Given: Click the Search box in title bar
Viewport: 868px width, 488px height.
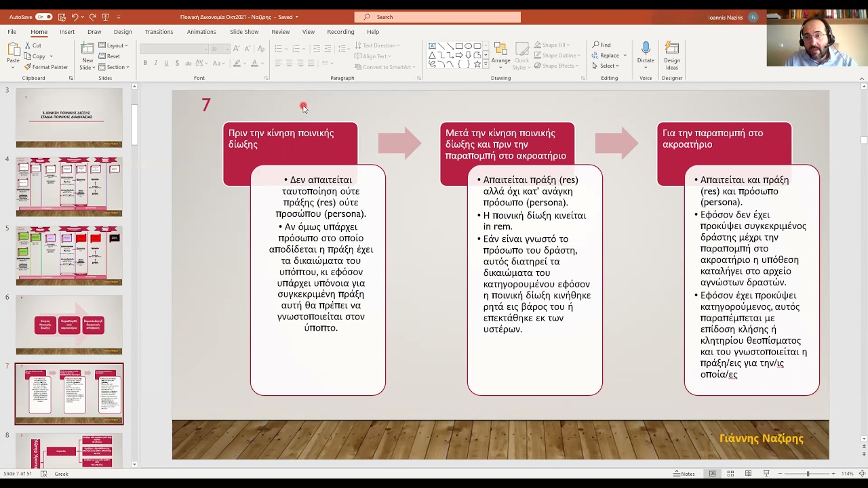Looking at the screenshot, I should 437,17.
